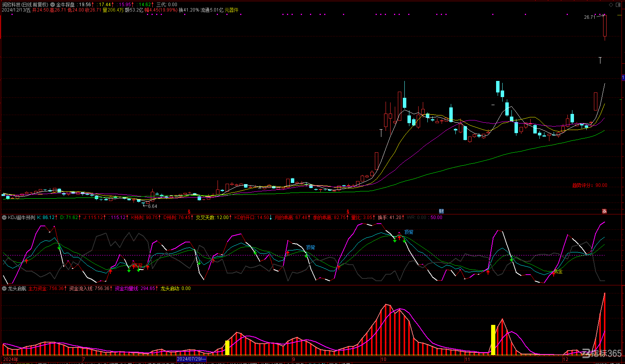Click the 额53.2亿 turnover value
This screenshot has height=364, width=625.
(x=134, y=10)
